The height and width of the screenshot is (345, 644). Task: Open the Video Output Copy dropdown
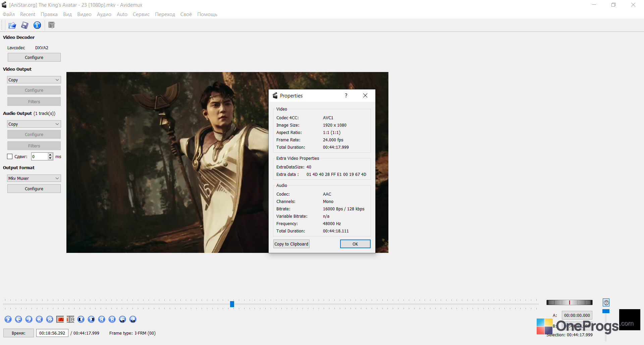[34, 80]
